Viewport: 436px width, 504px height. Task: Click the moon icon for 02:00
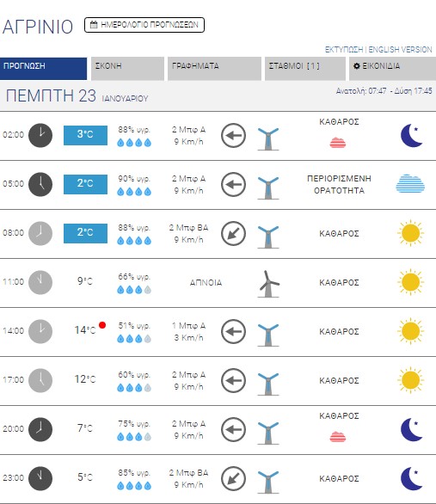click(412, 135)
